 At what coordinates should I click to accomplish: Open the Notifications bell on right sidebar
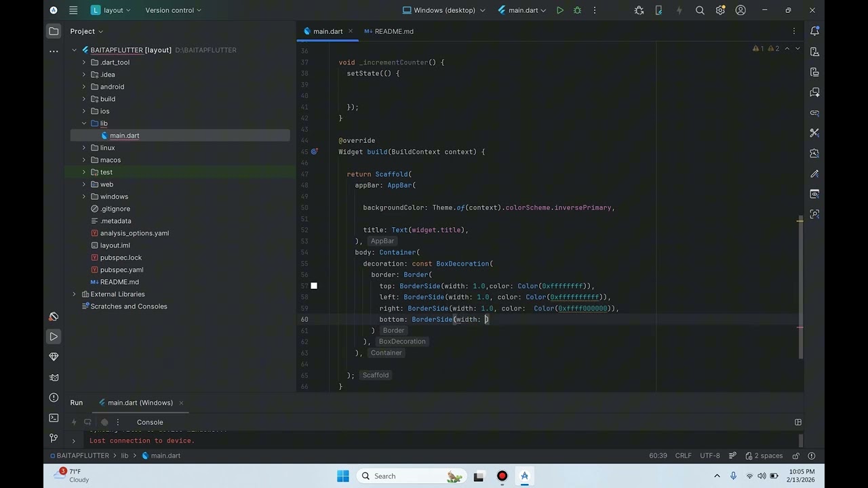click(814, 31)
